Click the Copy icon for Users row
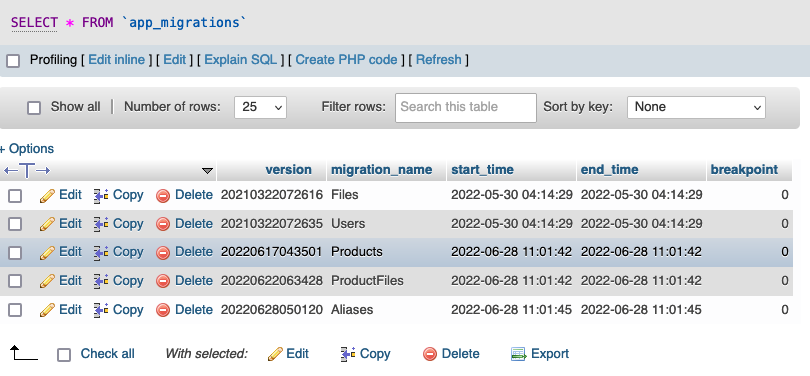 point(101,224)
